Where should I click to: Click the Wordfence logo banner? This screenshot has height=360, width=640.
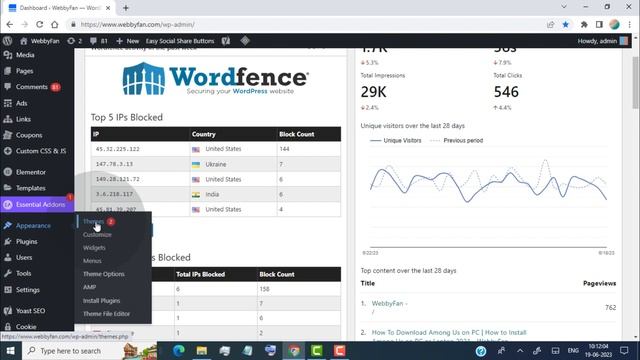coord(216,78)
